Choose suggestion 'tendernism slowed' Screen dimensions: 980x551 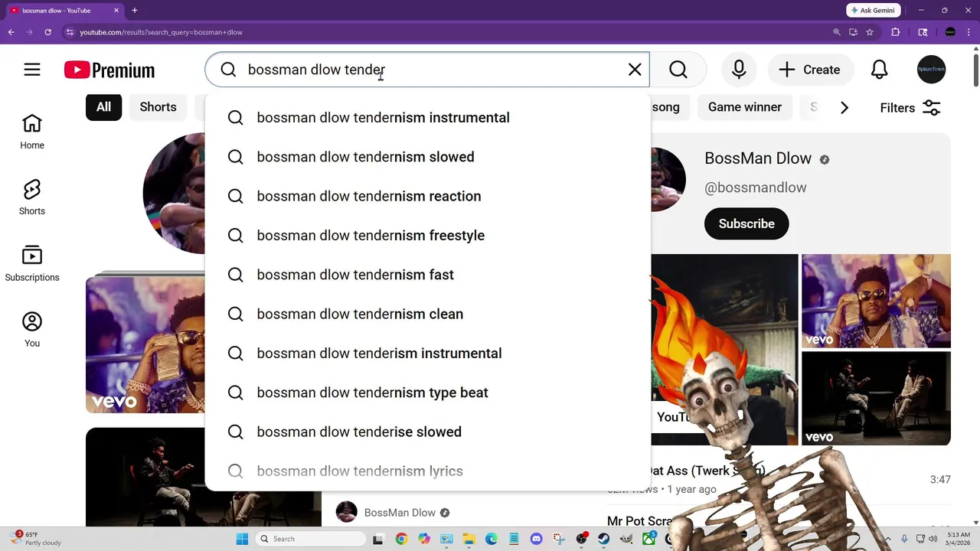click(427, 157)
